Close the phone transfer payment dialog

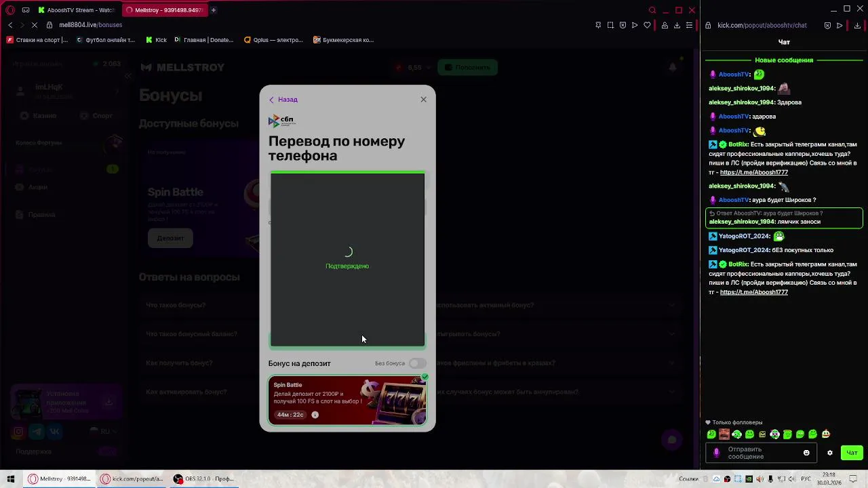pos(423,100)
